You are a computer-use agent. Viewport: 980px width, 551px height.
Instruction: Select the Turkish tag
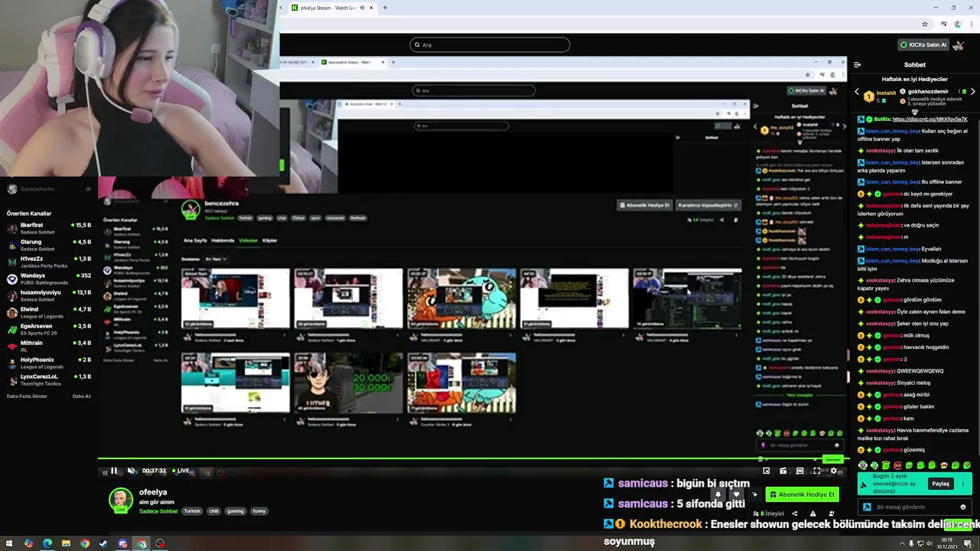tap(191, 511)
